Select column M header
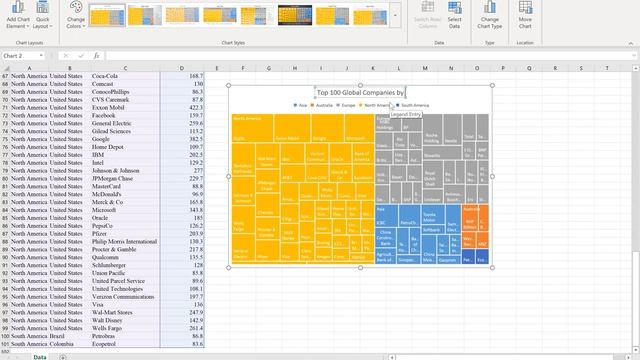Viewport: 640px width, 360px height. point(425,68)
